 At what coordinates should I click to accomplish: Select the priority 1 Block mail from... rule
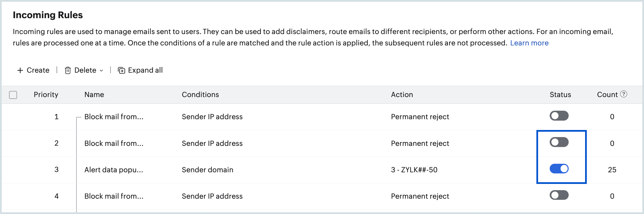tap(114, 117)
